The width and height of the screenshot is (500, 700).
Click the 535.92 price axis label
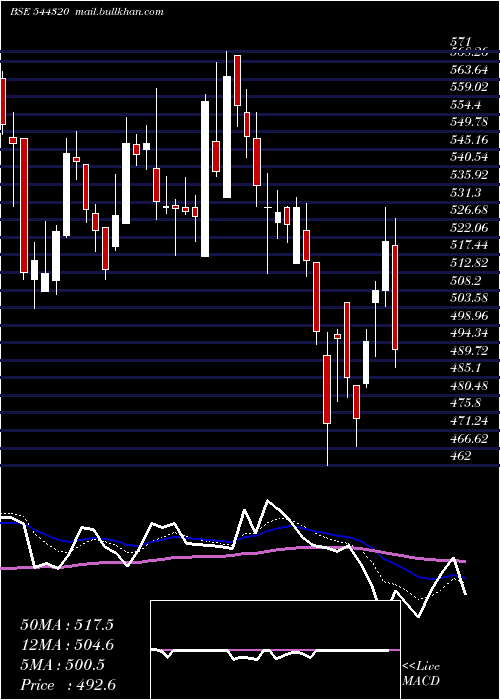click(468, 175)
